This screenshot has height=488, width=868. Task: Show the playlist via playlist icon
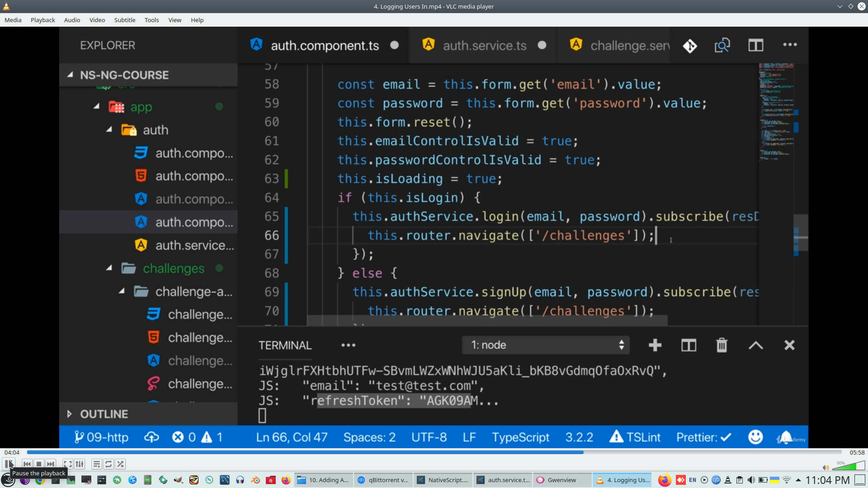(x=96, y=464)
